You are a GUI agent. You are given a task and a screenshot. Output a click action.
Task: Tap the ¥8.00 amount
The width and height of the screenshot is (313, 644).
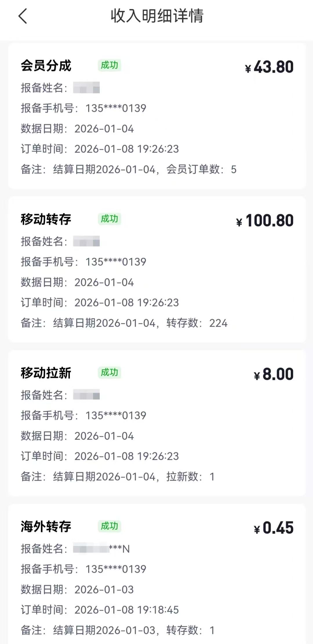pos(274,374)
